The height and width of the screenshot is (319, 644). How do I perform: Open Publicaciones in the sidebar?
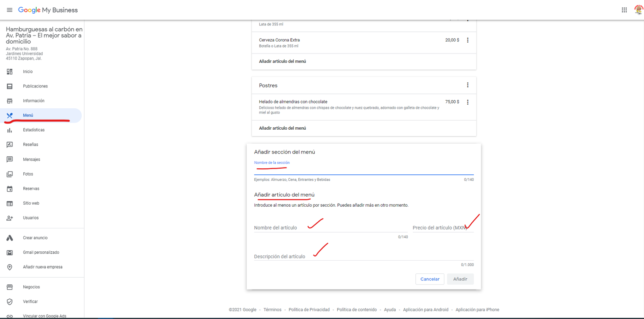coord(35,86)
